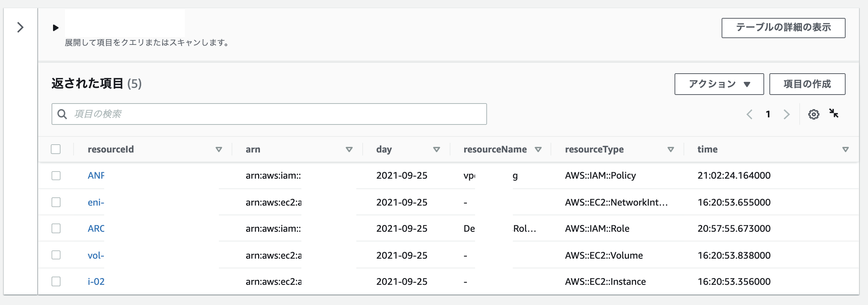
Task: Click the resourceId column sort arrow
Action: point(219,150)
